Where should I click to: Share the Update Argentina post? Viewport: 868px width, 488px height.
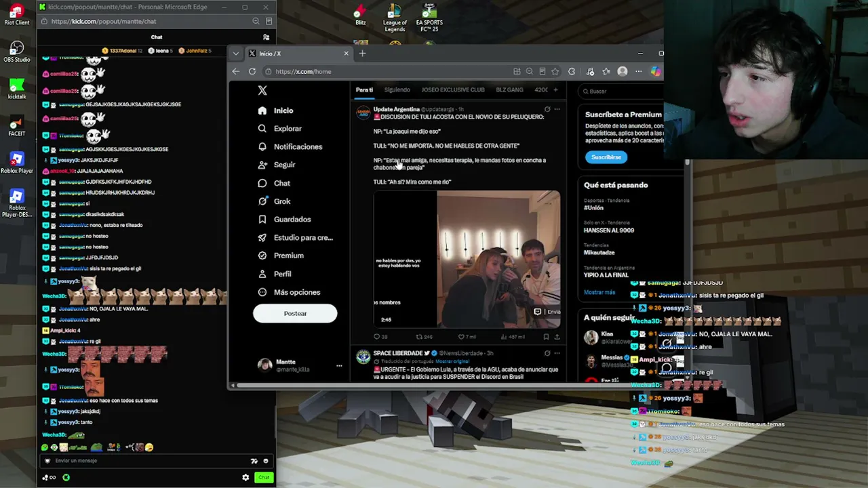(x=557, y=337)
